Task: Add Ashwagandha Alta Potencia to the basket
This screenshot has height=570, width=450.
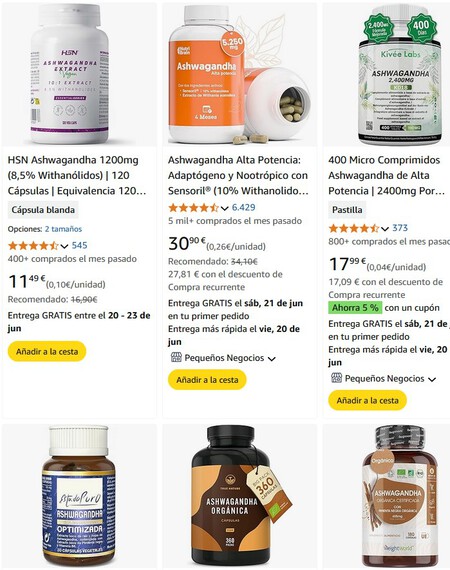Action: [x=207, y=380]
